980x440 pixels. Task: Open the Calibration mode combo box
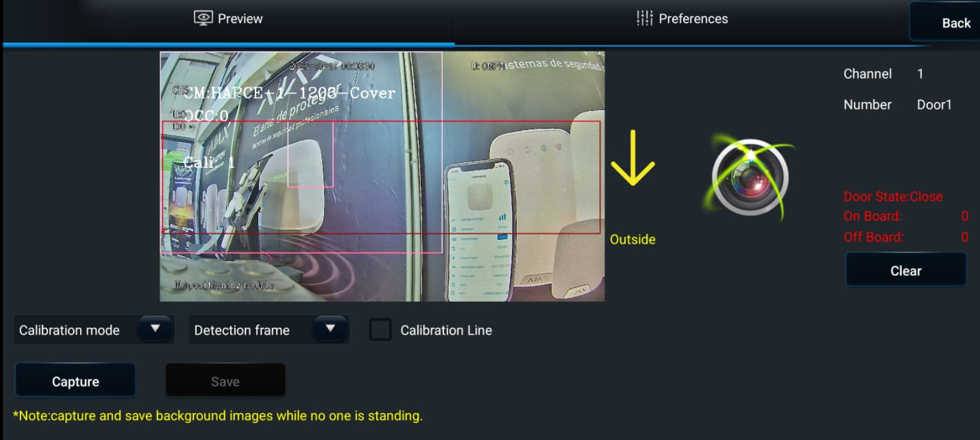94,330
